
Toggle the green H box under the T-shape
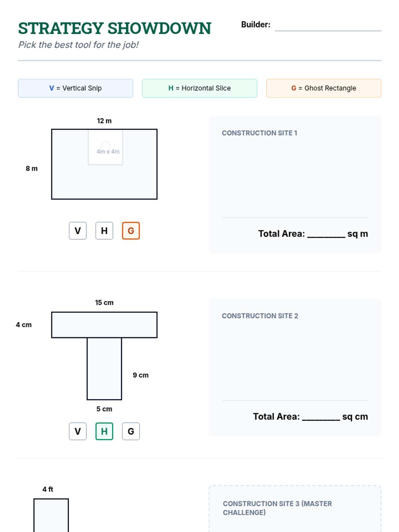tap(104, 431)
